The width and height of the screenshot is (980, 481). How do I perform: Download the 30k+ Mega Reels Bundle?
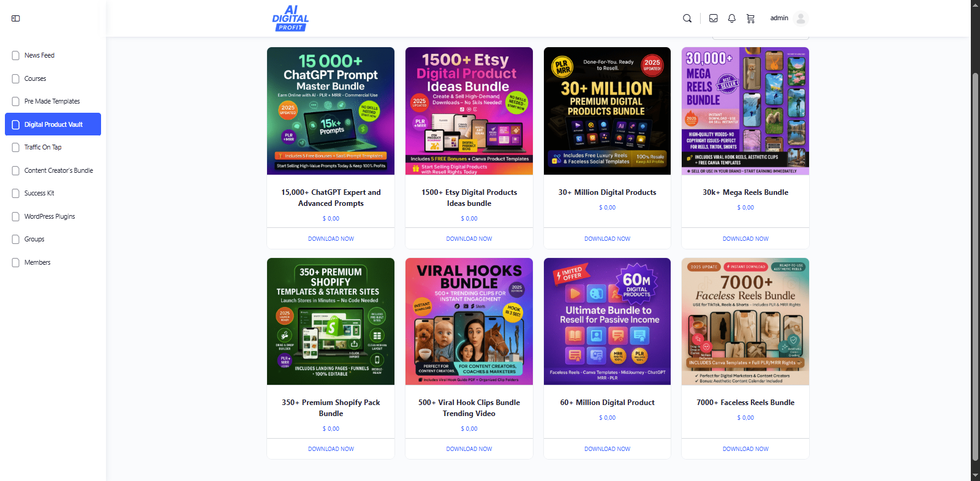(x=745, y=239)
